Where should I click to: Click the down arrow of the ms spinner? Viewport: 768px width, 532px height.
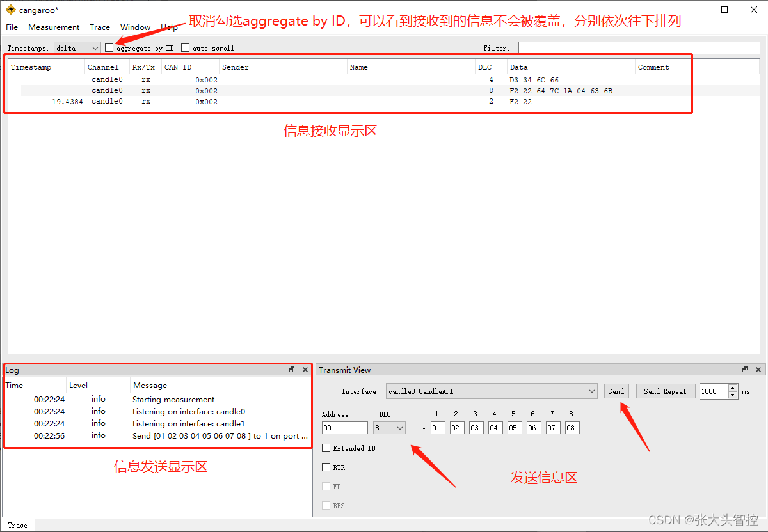(x=732, y=395)
